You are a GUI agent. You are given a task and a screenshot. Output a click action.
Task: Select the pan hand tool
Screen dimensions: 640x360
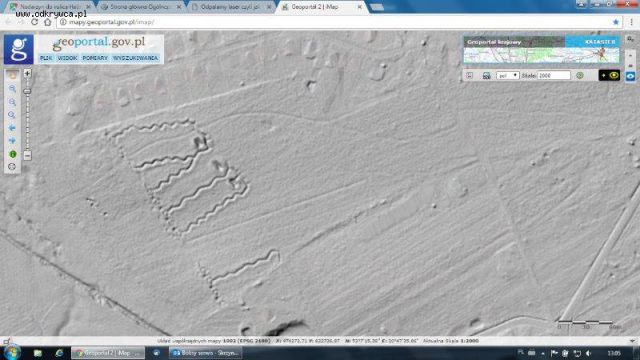(12, 75)
